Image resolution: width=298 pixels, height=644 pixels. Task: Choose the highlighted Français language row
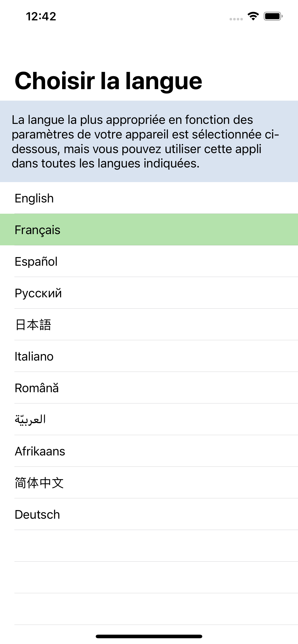coord(149,230)
